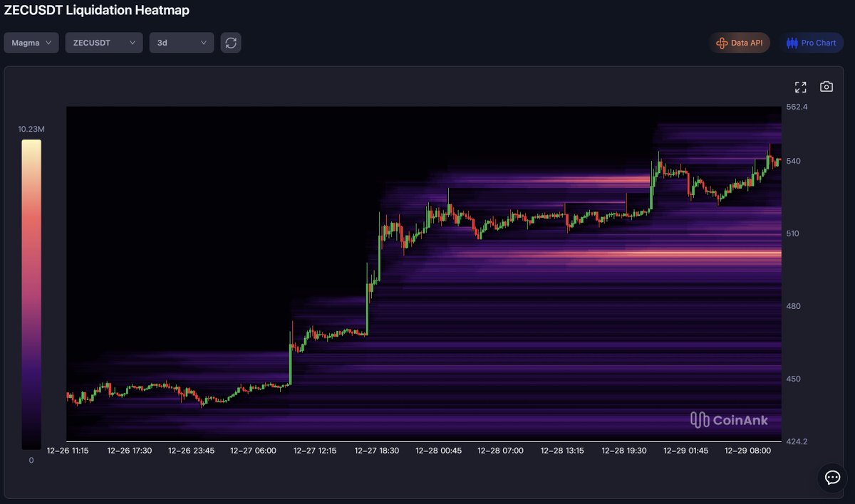Click the 12-26 23:45 time label

190,451
